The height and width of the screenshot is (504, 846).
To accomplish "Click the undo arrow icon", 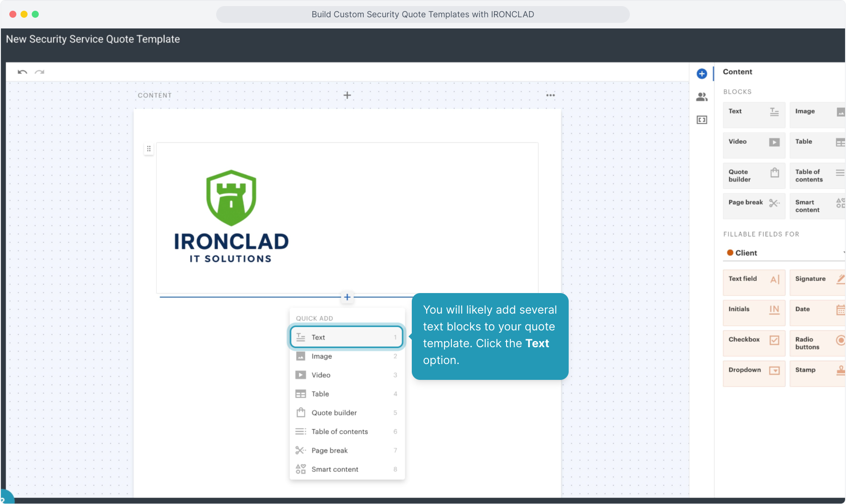I will point(22,72).
